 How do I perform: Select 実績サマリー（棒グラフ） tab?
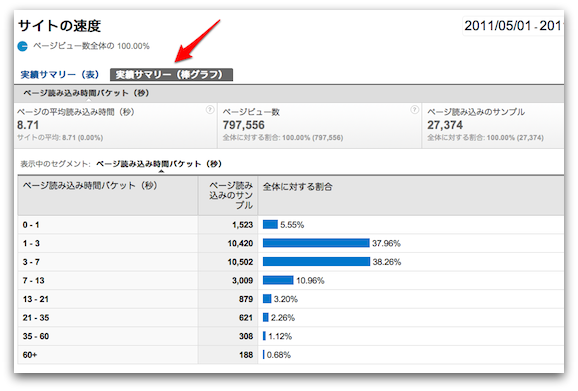coord(171,75)
